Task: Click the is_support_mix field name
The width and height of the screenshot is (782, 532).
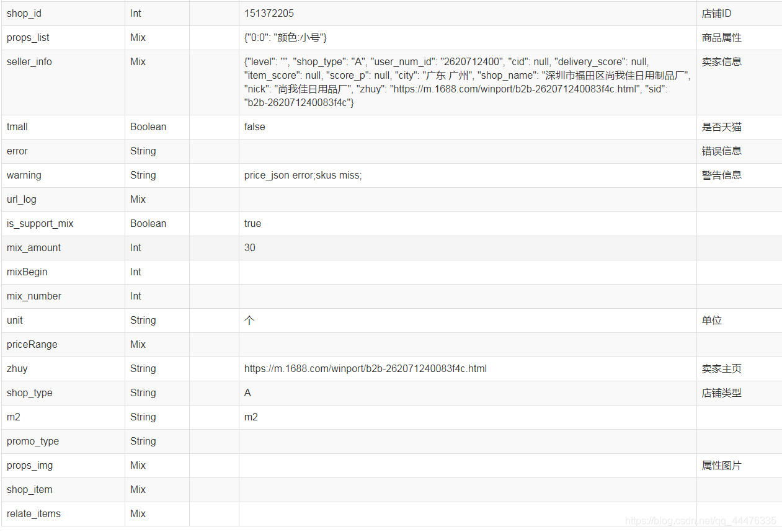Action: pos(40,224)
